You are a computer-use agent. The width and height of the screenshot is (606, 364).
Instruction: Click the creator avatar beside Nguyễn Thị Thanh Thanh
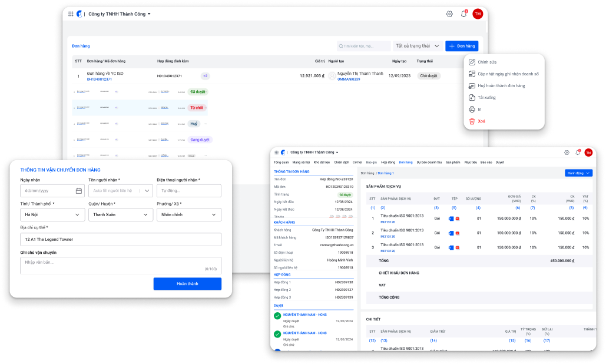point(332,76)
